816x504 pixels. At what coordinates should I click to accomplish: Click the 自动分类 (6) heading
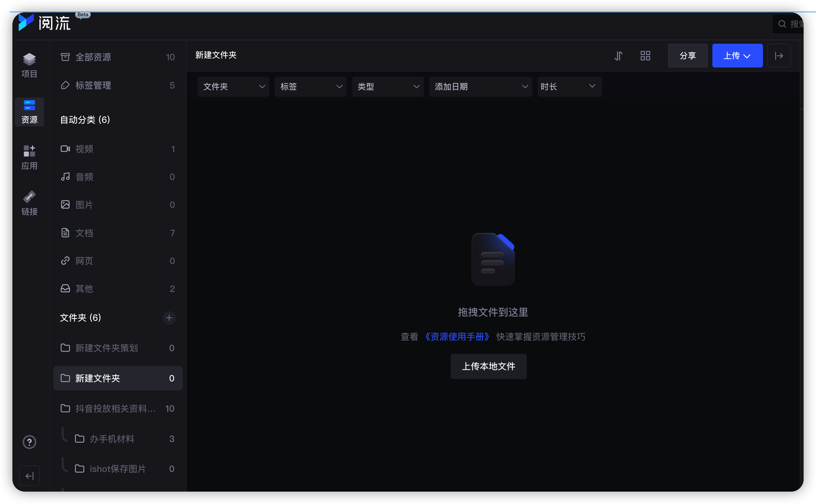click(85, 120)
